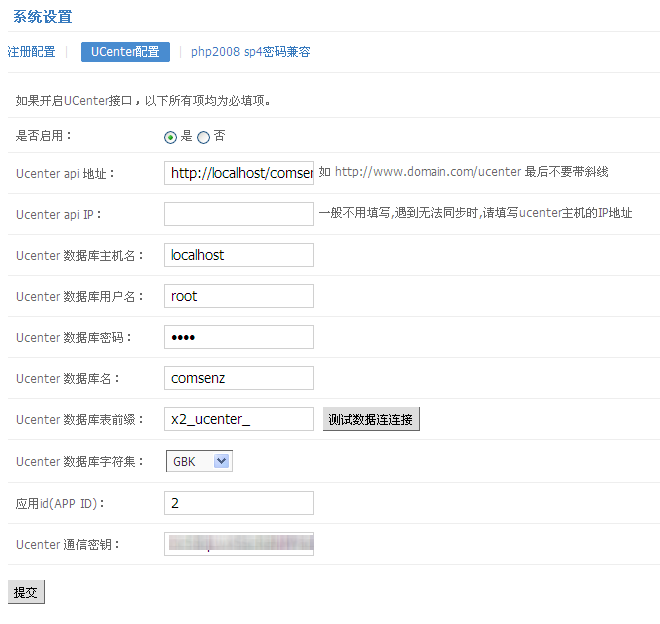
Task: Click the 数据库主机名 field containing localhost
Action: click(x=238, y=255)
